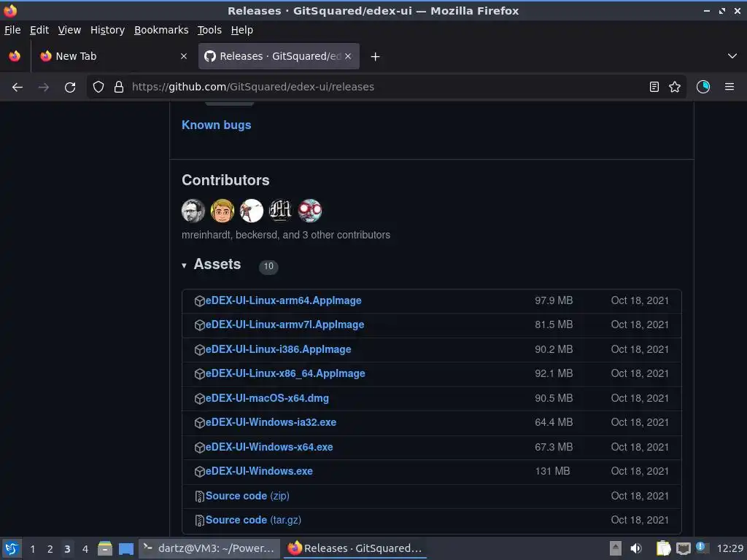Open first contributor avatar with glasses

click(x=193, y=211)
